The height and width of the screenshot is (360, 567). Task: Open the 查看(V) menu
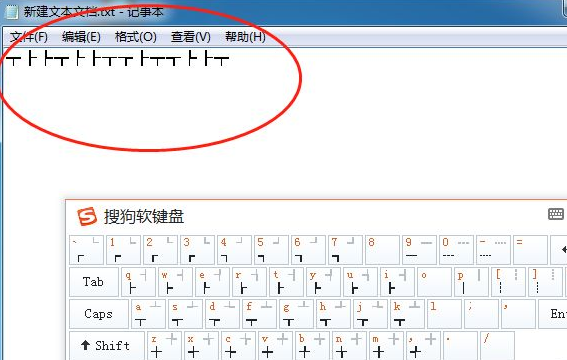point(191,37)
